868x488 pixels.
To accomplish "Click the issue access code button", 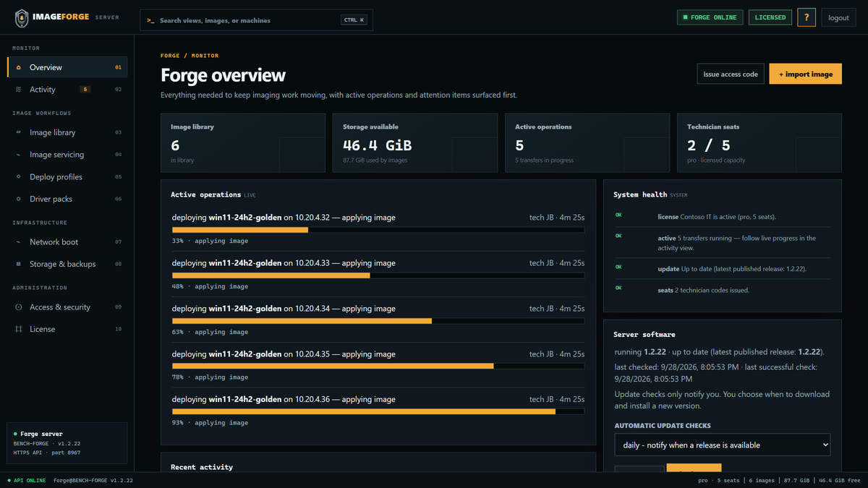I will point(731,74).
